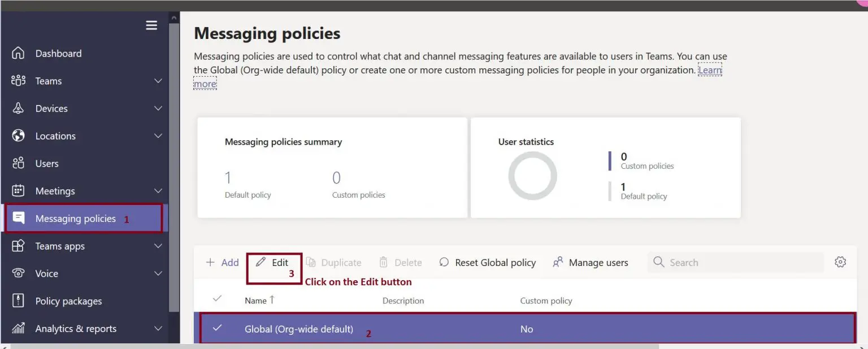Expand Analytics & reports in the sidebar
868x349 pixels.
point(159,328)
